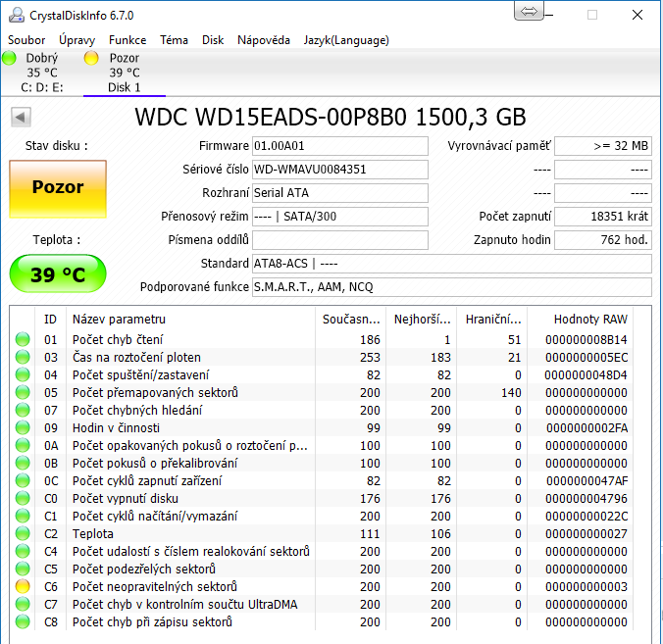Viewport: 663px width, 644px height.
Task: Click the ID column header
Action: [x=50, y=320]
